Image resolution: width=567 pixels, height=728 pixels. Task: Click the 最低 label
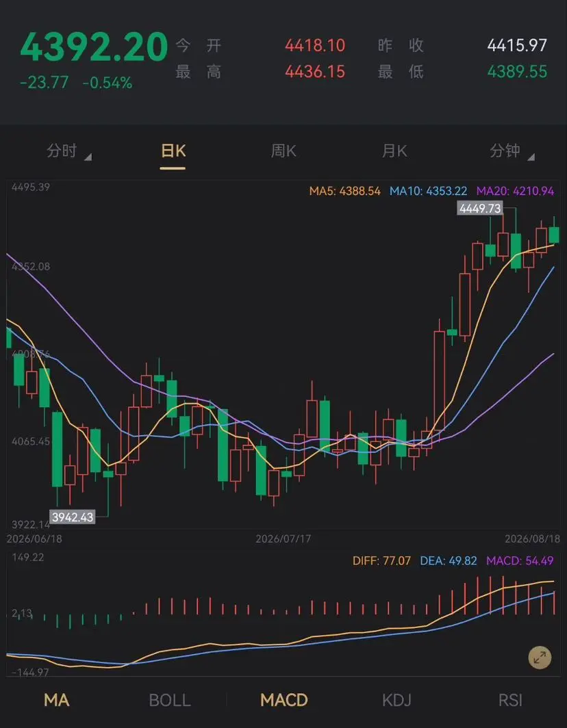point(401,72)
